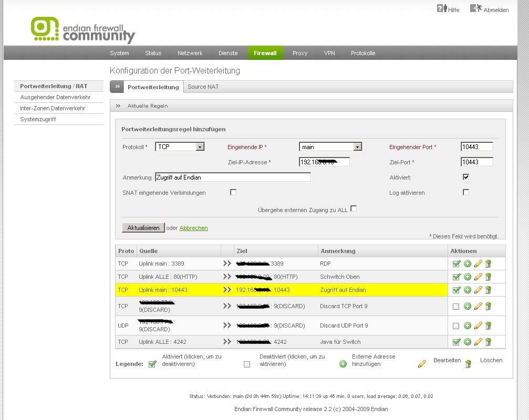Open the Protokolle menu

click(x=363, y=53)
